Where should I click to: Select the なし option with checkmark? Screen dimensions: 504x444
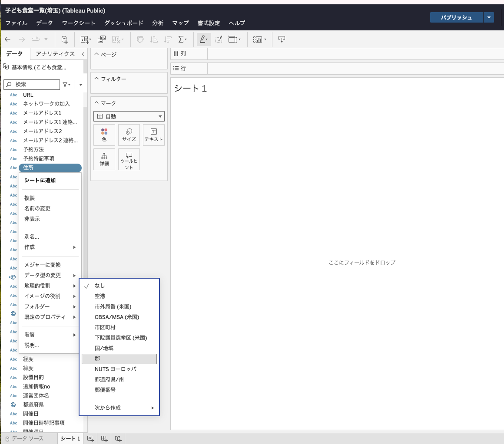tap(119, 286)
